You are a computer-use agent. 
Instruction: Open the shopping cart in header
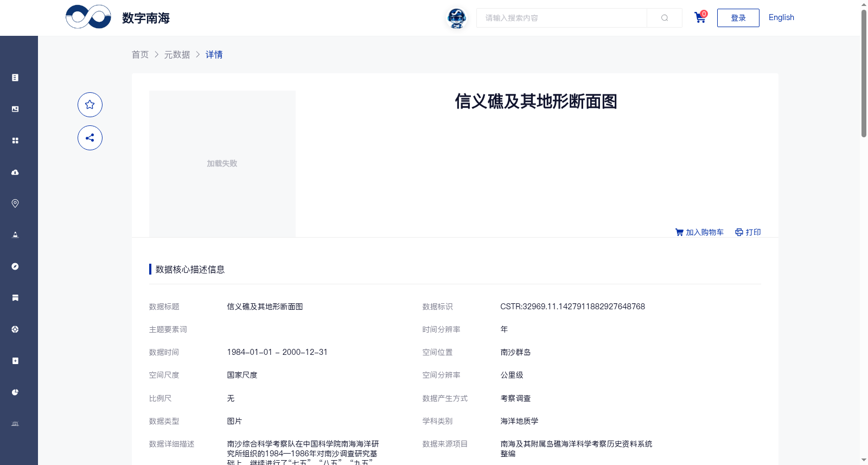pyautogui.click(x=700, y=17)
